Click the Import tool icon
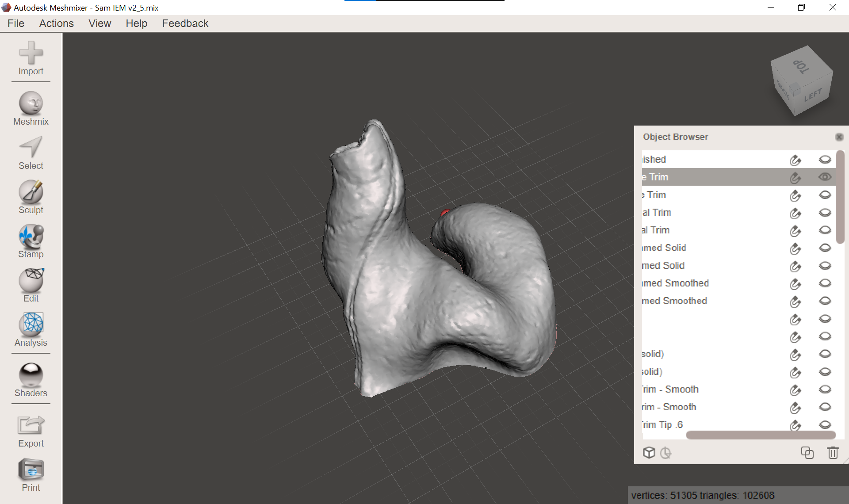Screen dimensions: 849x504 (31, 53)
